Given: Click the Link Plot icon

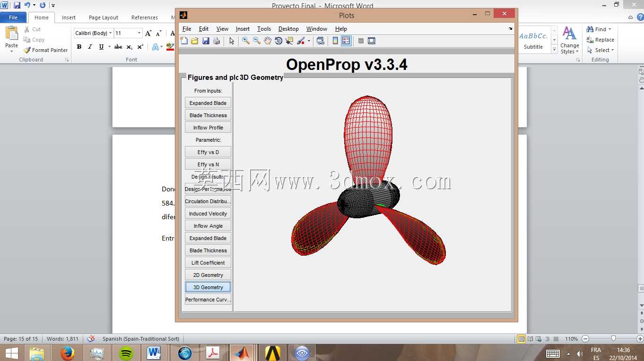Looking at the screenshot, I should (321, 41).
